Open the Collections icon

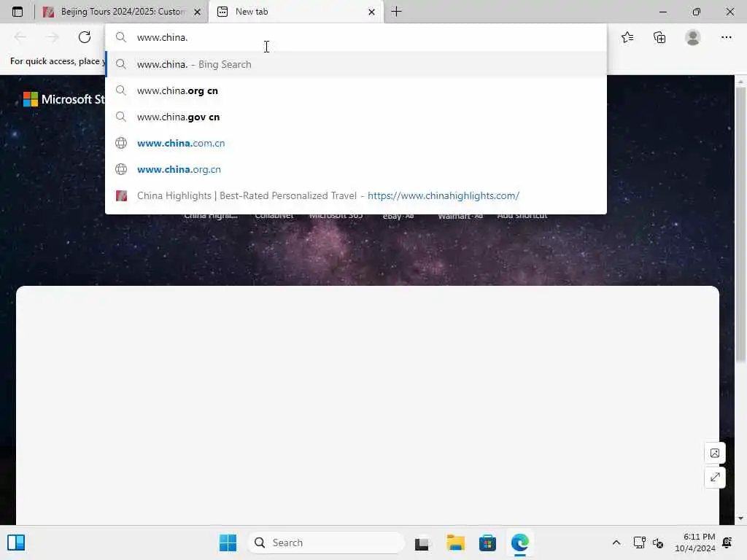(x=659, y=37)
